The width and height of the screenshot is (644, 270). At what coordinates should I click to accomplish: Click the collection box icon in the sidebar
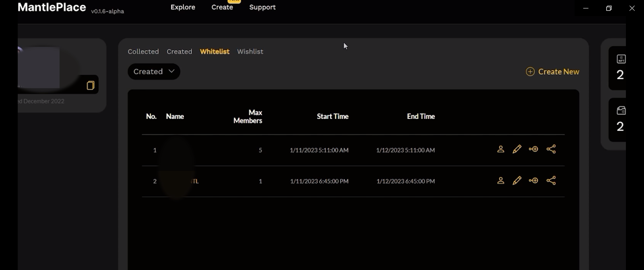pos(621,110)
